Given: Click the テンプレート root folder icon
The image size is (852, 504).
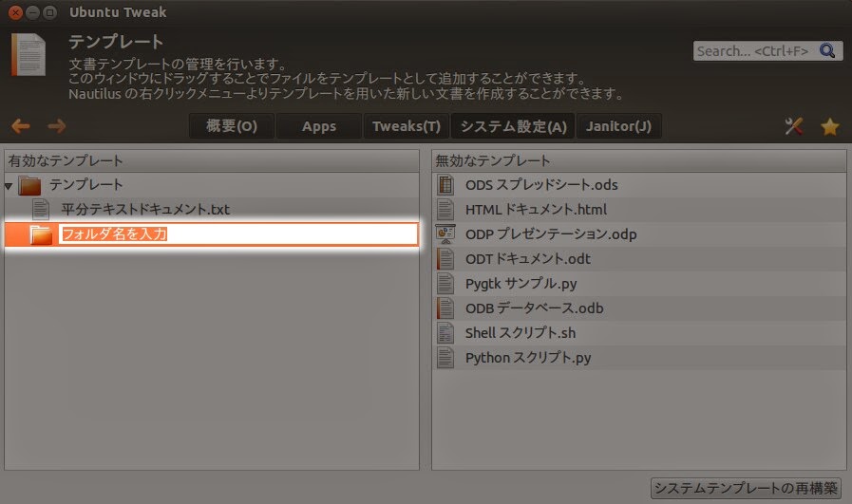Looking at the screenshot, I should pyautogui.click(x=29, y=185).
